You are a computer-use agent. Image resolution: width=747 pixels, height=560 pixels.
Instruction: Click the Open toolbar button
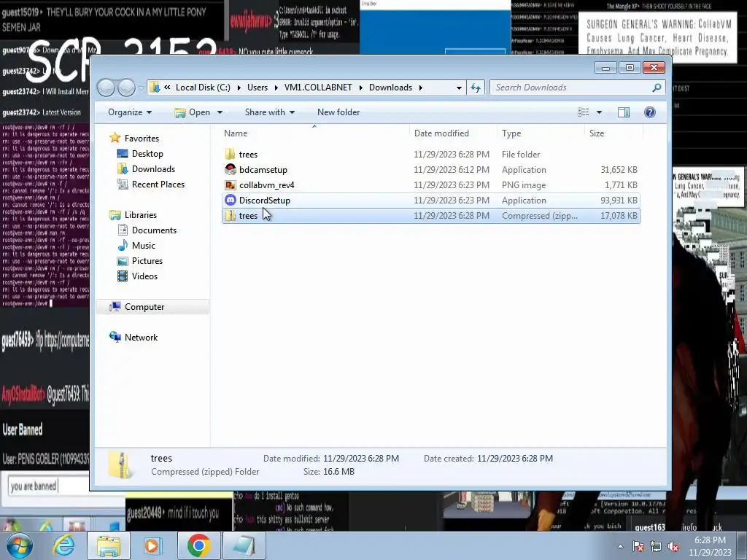(193, 112)
